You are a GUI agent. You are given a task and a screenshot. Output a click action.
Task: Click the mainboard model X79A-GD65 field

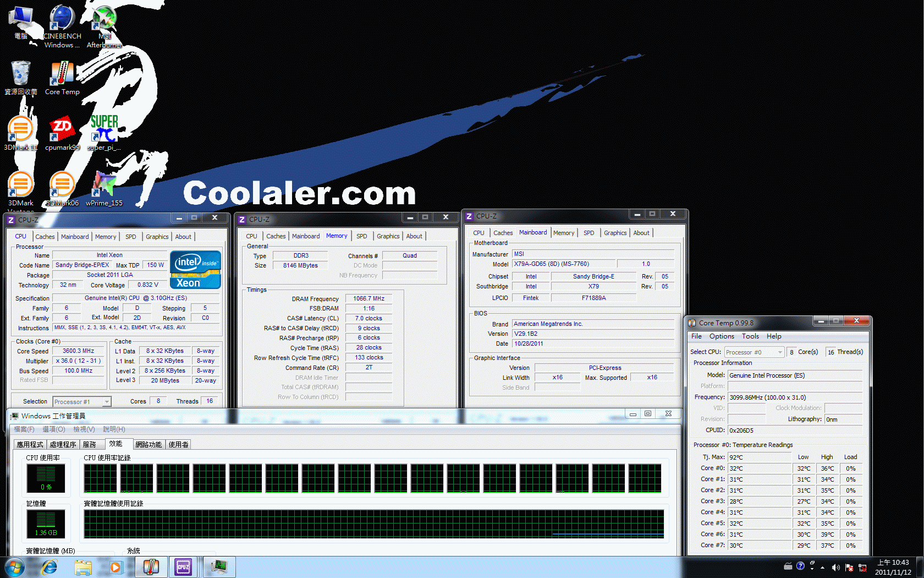pos(564,264)
